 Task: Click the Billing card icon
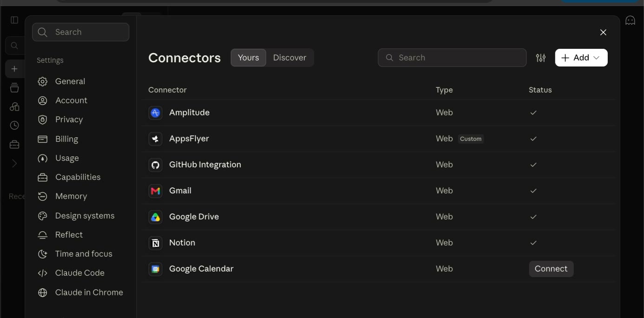[x=43, y=139]
